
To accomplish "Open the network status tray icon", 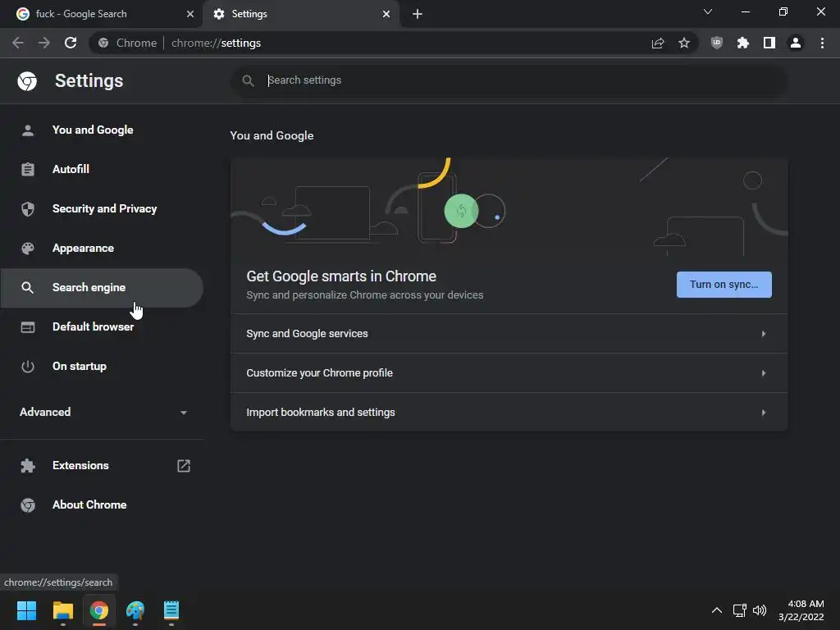I will click(740, 610).
